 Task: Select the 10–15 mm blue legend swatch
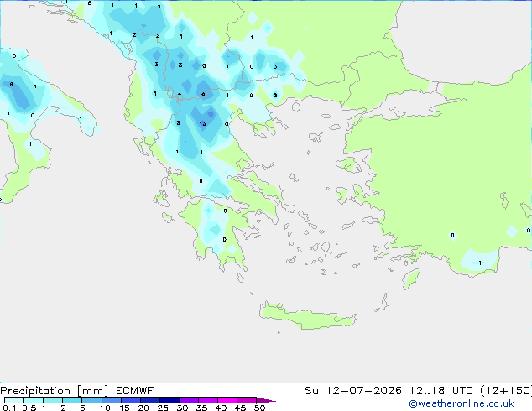click(x=112, y=400)
